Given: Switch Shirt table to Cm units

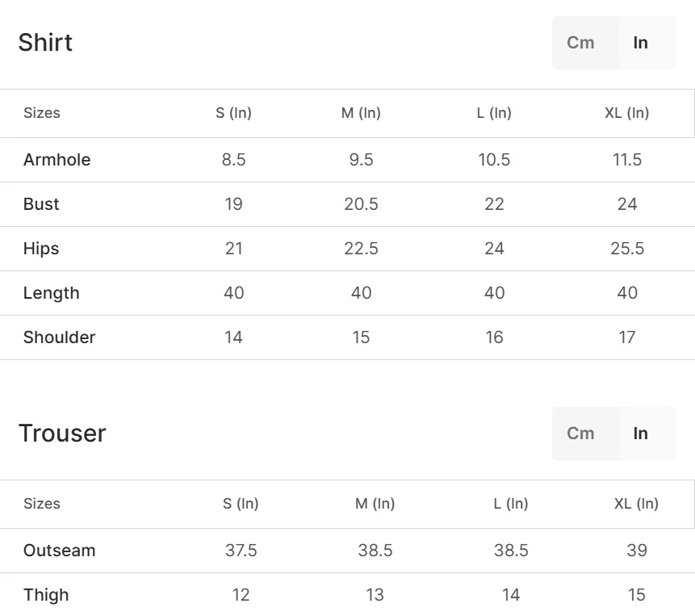Looking at the screenshot, I should (x=580, y=43).
